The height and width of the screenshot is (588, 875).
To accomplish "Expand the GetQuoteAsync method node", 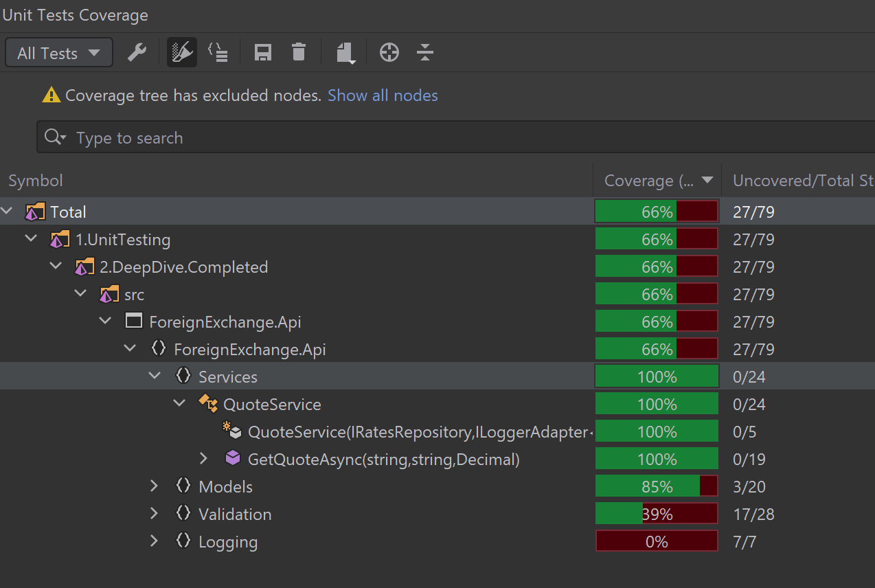I will 203,458.
